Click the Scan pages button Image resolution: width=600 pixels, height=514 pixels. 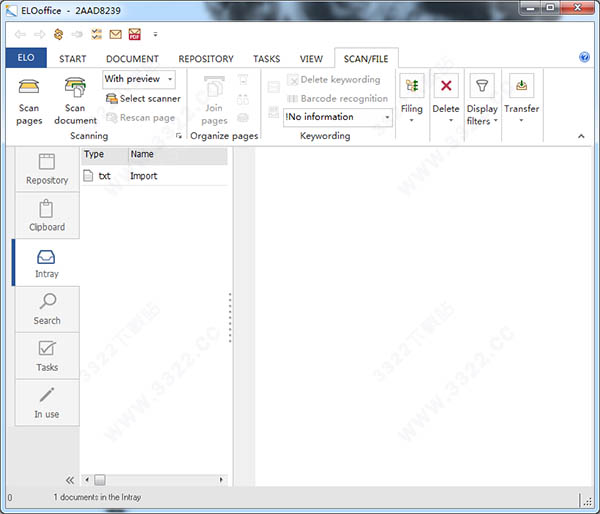pyautogui.click(x=29, y=101)
